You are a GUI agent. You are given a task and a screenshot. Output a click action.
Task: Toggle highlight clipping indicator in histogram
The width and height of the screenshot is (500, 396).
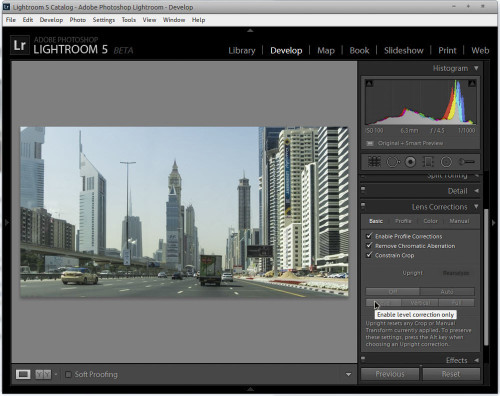(472, 83)
